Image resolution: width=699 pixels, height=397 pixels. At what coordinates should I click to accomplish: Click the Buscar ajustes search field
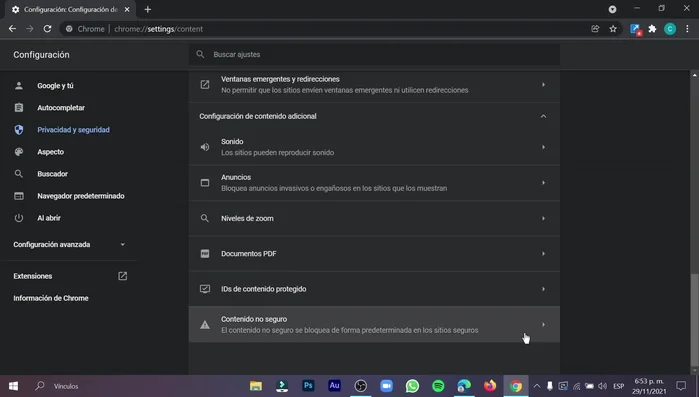click(374, 54)
